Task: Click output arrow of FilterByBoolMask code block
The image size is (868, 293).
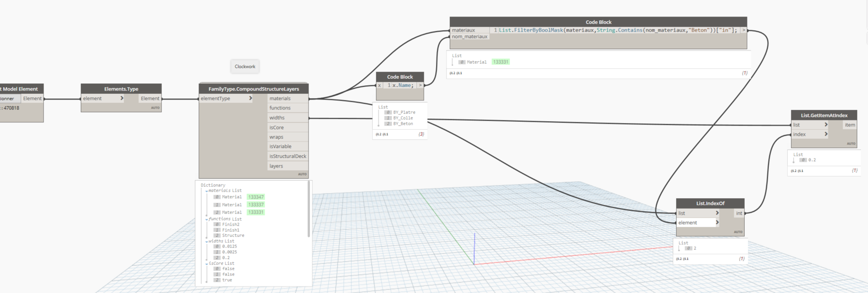Action: click(743, 30)
